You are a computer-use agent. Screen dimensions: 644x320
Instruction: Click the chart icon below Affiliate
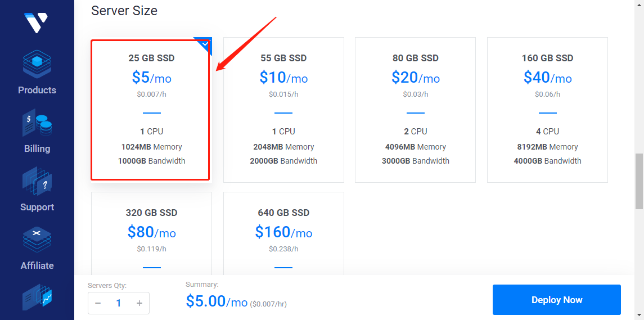(x=37, y=297)
